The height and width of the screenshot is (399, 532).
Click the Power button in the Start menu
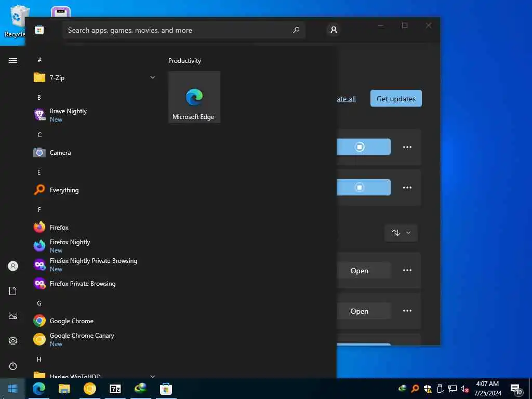point(13,366)
